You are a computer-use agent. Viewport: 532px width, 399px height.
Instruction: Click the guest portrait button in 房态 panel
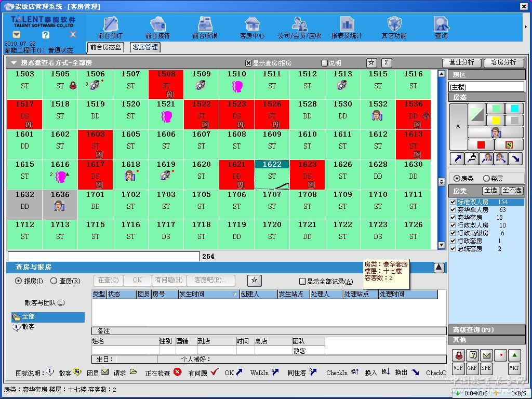coord(495,132)
